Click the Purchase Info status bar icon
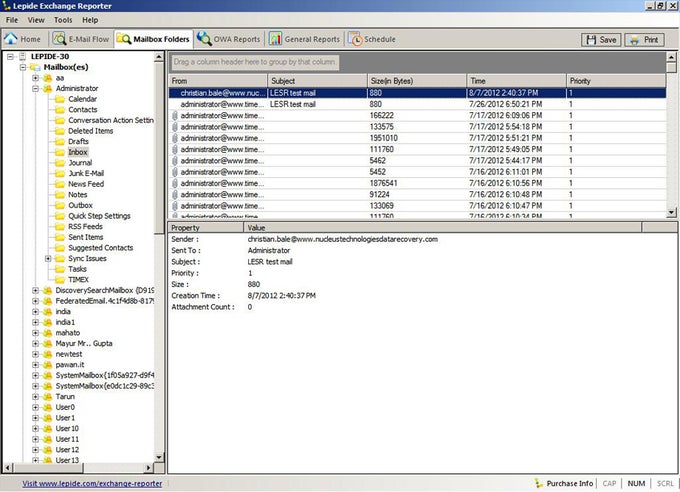The width and height of the screenshot is (680, 492). 539,483
